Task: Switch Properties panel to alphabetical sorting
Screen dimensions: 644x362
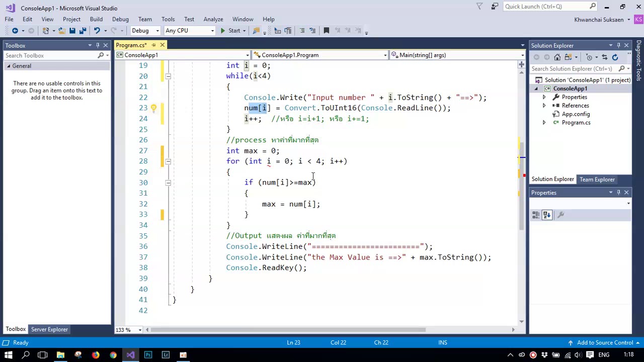Action: [x=547, y=215]
